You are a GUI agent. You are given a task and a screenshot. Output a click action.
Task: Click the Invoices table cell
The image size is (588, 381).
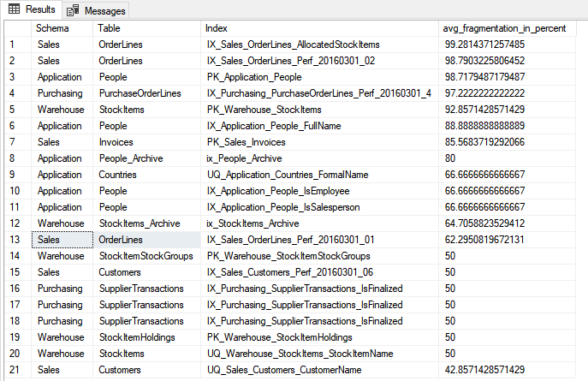click(146, 142)
